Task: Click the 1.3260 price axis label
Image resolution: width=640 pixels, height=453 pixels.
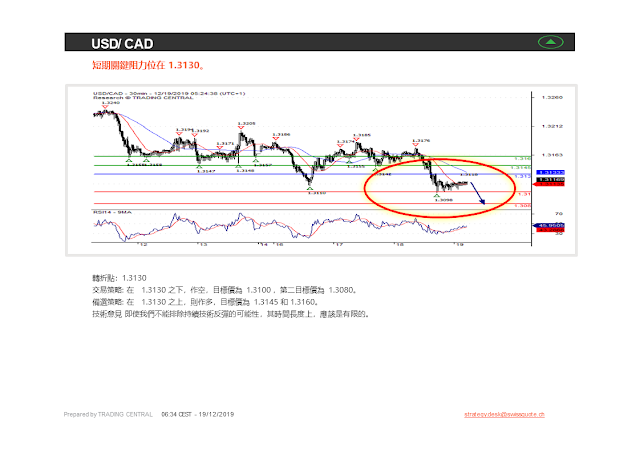Action: 552,98
